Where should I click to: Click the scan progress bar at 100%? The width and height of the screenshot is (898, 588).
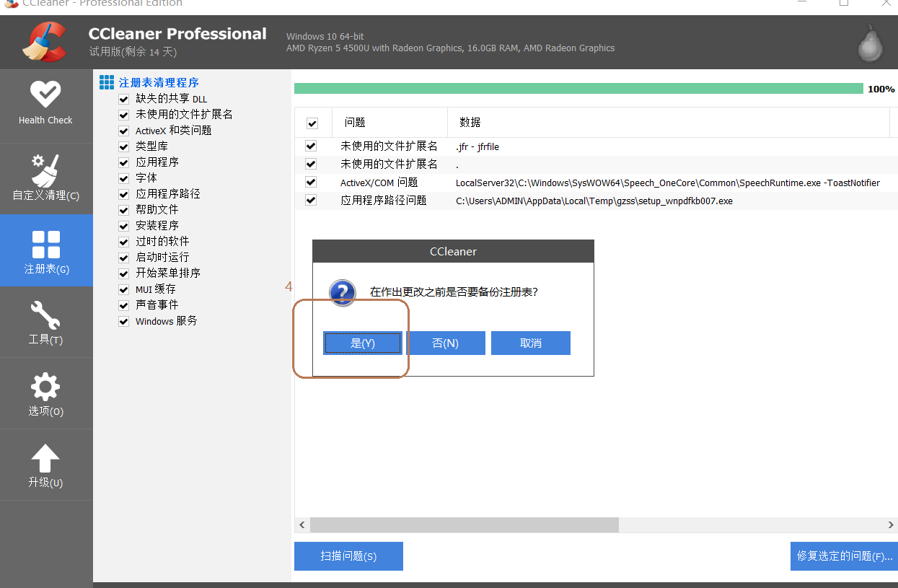578,88
